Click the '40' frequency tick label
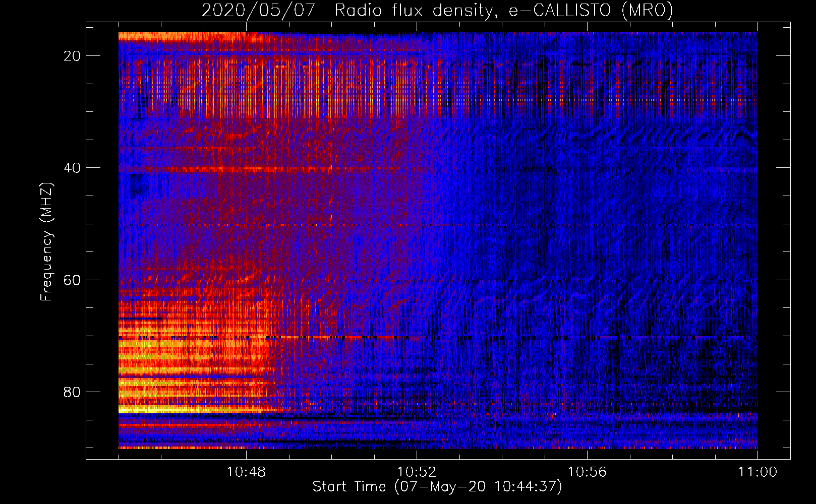 (72, 168)
